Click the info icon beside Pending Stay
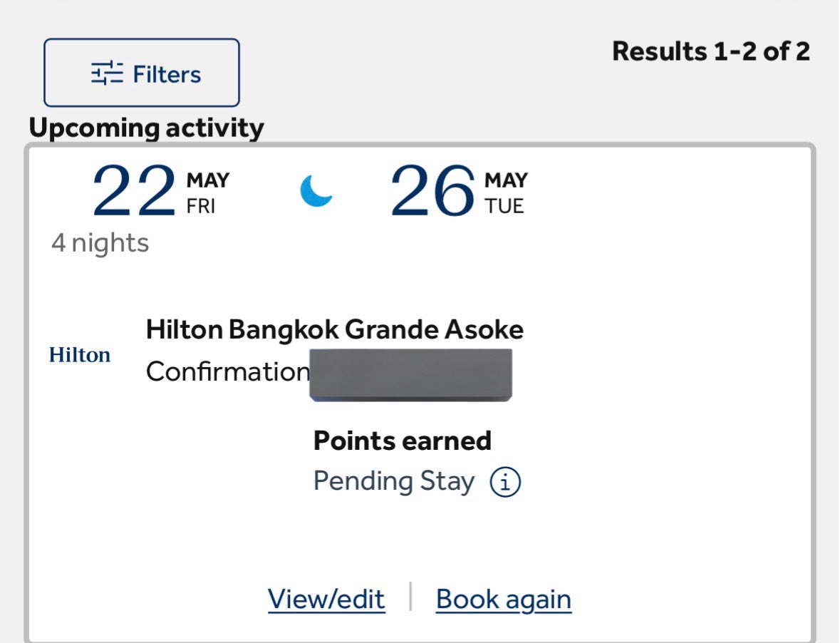This screenshot has width=840, height=643. pyautogui.click(x=504, y=482)
